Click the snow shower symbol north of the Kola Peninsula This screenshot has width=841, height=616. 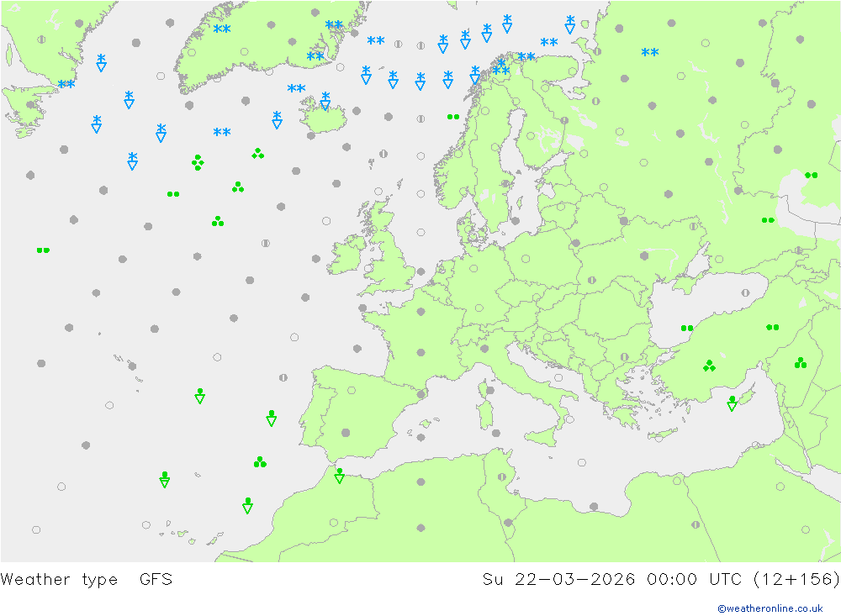pos(569,24)
